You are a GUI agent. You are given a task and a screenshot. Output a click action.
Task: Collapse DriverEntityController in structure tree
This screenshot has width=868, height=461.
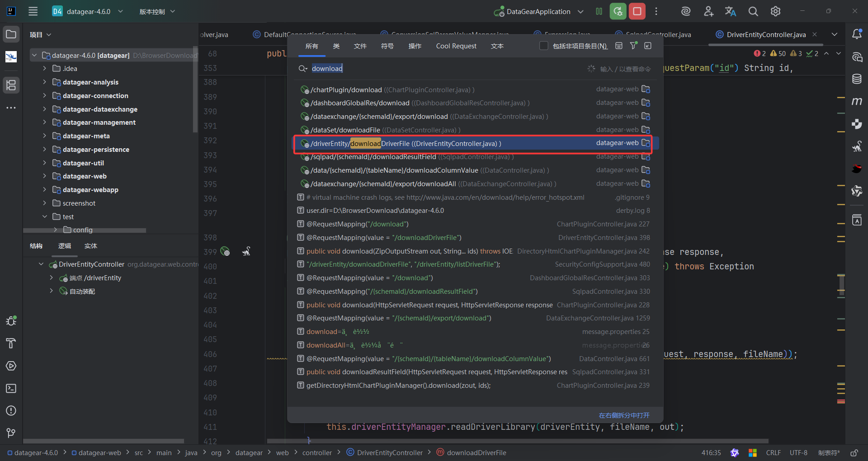(x=41, y=264)
